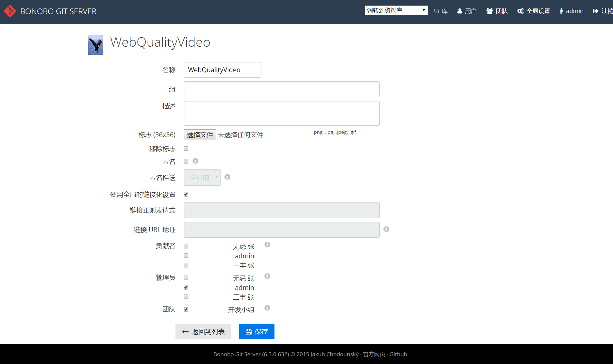Uncheck admin as 管理员

pos(186,287)
